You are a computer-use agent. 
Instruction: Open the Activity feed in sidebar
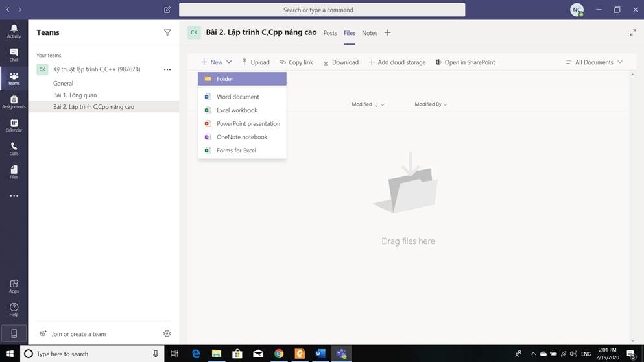14,31
